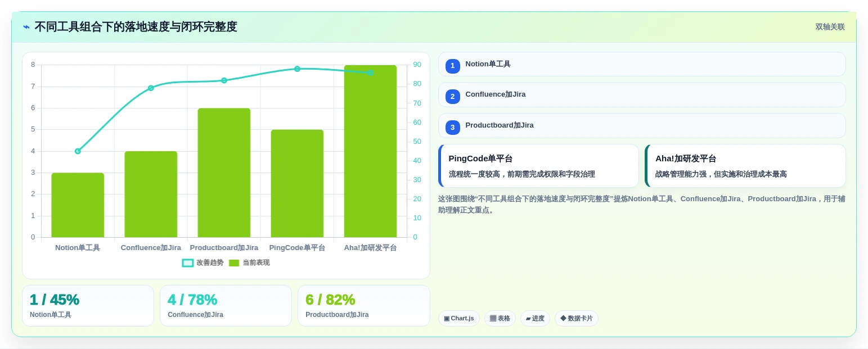Click the PingCode单平台 bar in chart
Viewport: 868px width, 349px height.
tap(297, 183)
